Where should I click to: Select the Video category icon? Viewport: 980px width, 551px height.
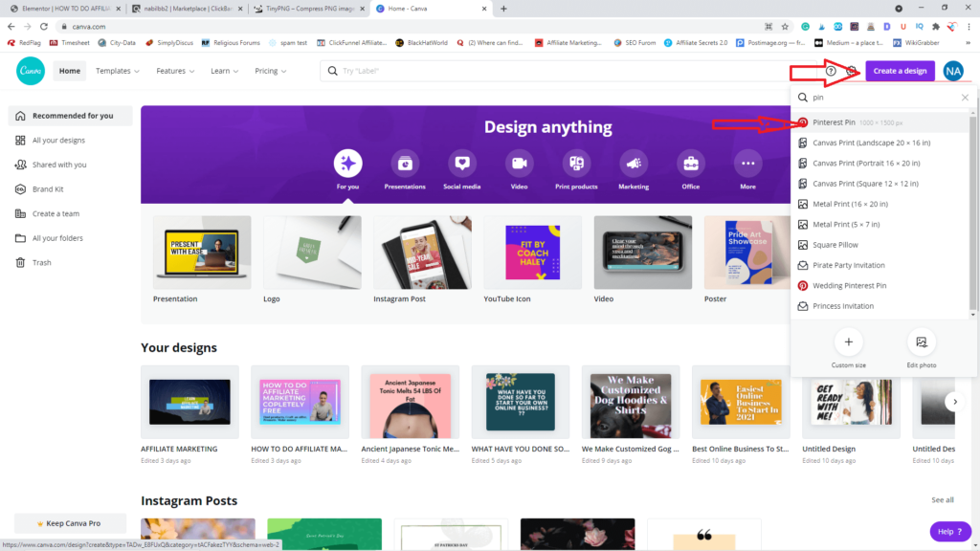click(x=519, y=164)
